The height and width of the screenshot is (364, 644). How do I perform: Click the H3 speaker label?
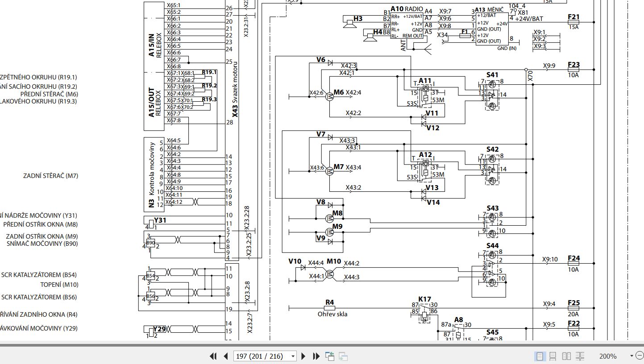(357, 18)
